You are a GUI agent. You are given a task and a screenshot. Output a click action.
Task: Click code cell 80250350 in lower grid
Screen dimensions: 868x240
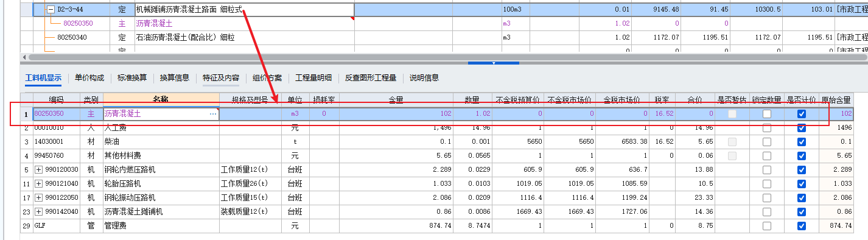coord(57,114)
